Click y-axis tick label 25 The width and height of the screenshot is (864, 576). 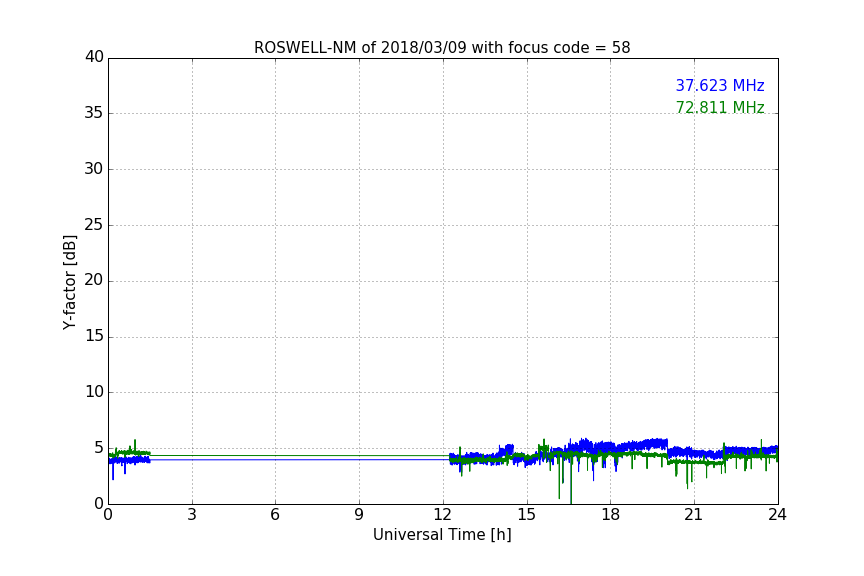[x=94, y=224]
